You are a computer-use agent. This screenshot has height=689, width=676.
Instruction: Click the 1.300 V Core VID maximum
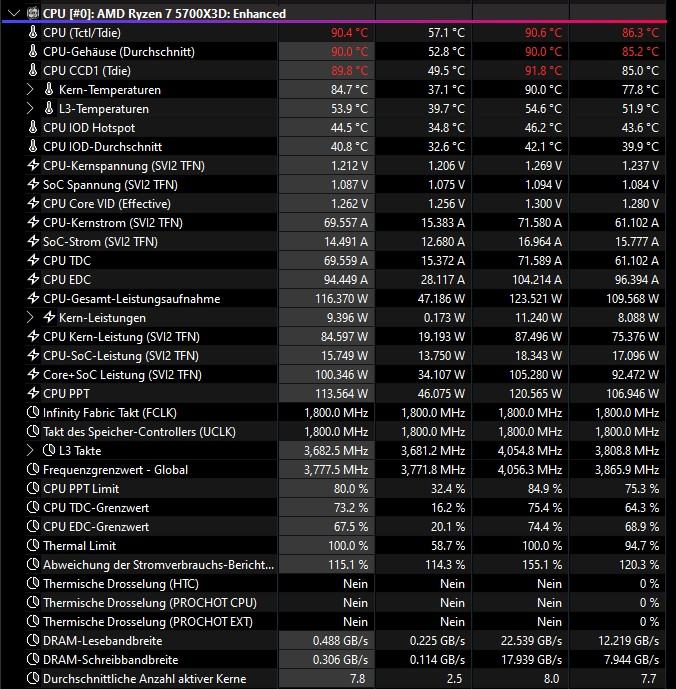click(543, 203)
